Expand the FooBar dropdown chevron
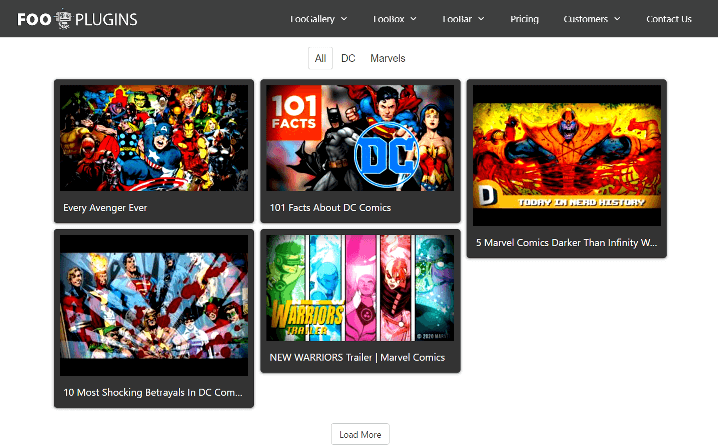This screenshot has width=718, height=448. (x=481, y=19)
